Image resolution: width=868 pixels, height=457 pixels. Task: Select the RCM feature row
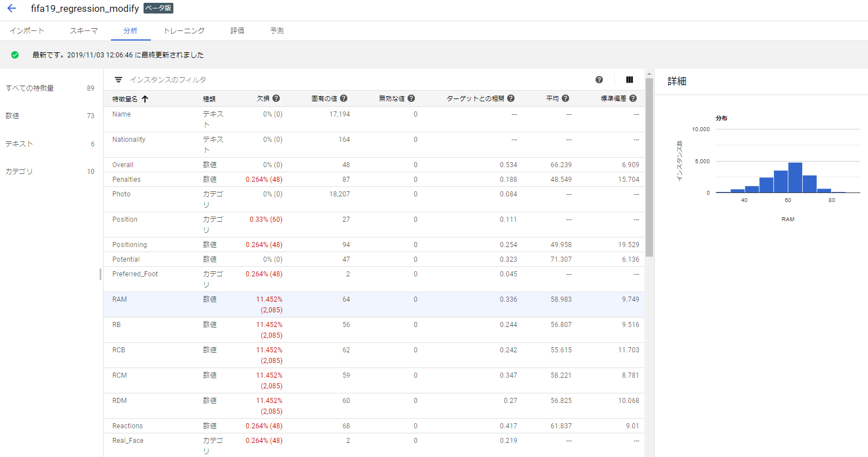(x=374, y=380)
